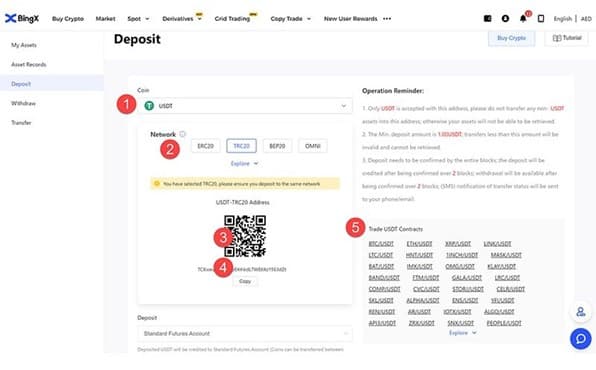This screenshot has width=596, height=370.
Task: Open HNT/USDT contract link
Action: tap(419, 255)
